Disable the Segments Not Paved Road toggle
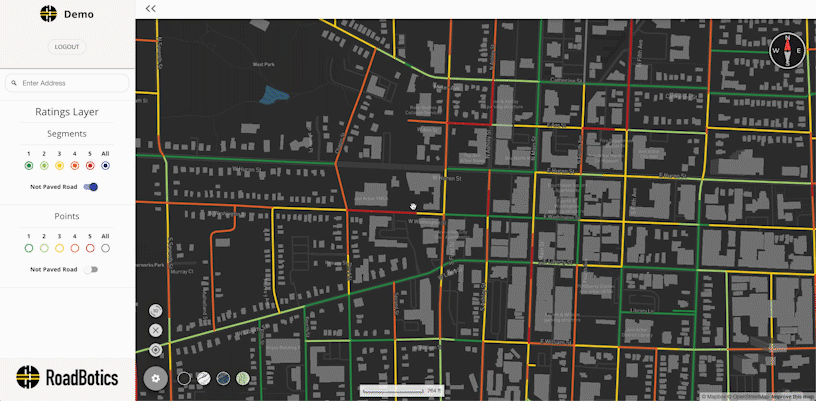 coord(91,186)
